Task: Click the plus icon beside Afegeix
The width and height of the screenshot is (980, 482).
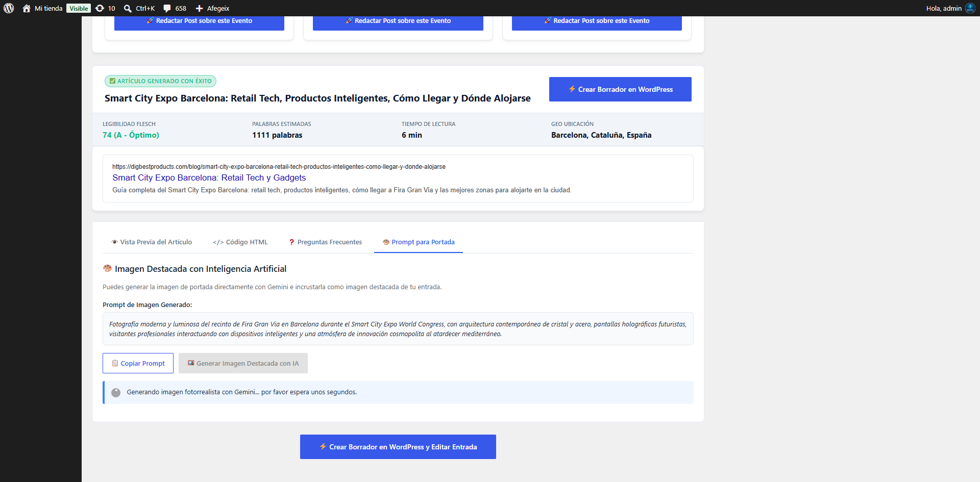Action: pos(199,8)
